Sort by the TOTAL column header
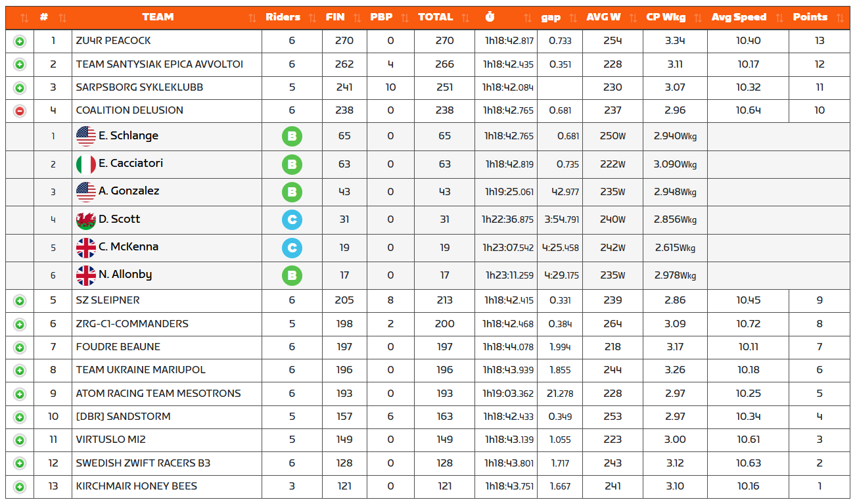The width and height of the screenshot is (855, 504). coord(435,18)
